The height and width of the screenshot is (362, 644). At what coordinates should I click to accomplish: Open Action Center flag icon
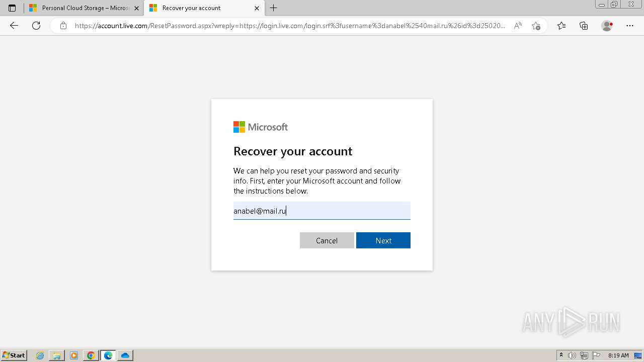pos(596,355)
